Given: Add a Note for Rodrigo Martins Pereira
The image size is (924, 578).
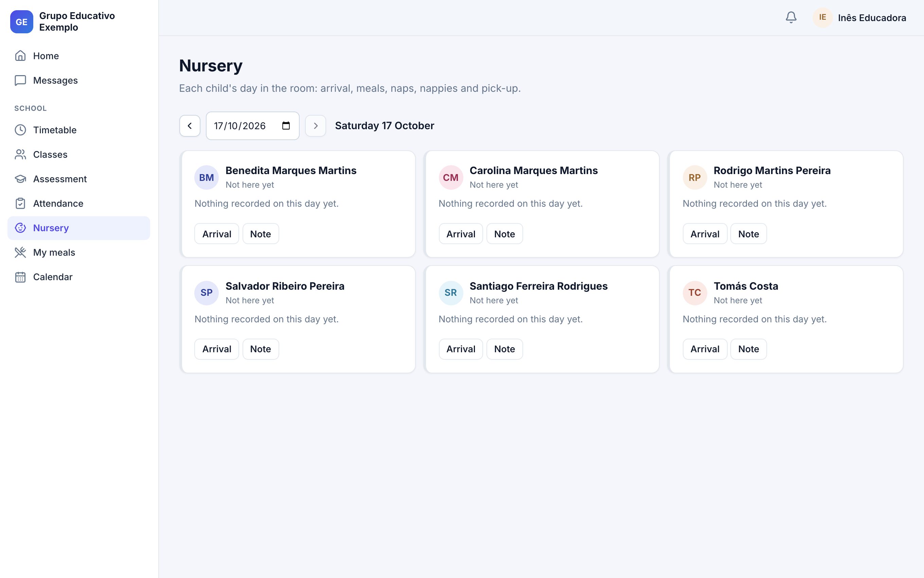Looking at the screenshot, I should pos(748,234).
